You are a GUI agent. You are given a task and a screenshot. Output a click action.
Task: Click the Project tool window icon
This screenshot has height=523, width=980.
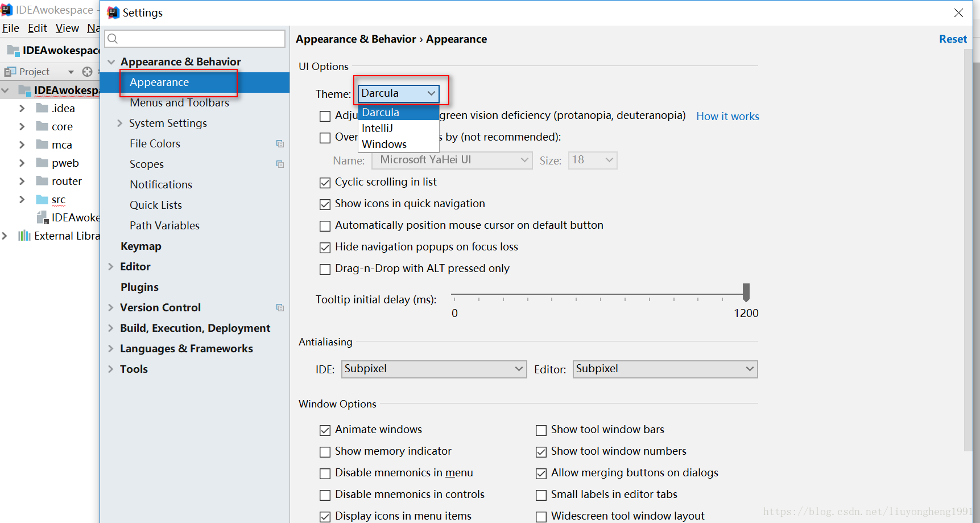[10, 72]
